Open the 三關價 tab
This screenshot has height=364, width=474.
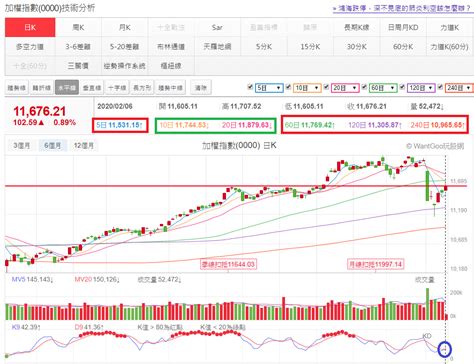[78, 66]
